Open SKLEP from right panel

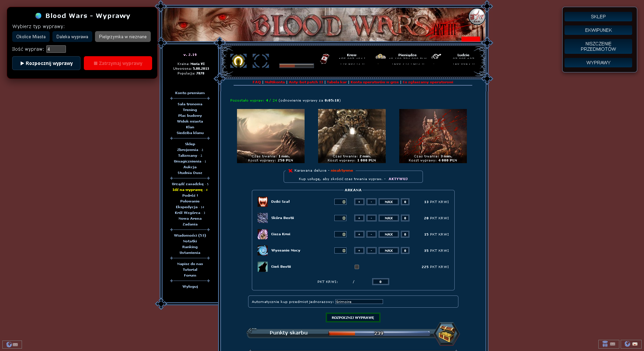pyautogui.click(x=598, y=17)
